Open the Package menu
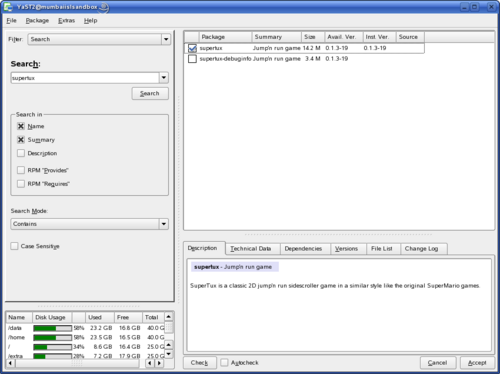Screen dimensions: 500x374 [x=37, y=21]
